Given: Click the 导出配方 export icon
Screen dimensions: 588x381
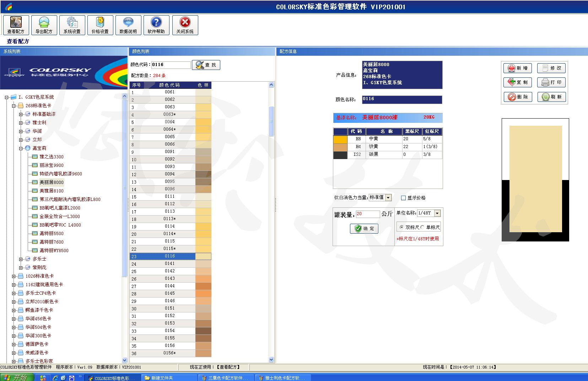Looking at the screenshot, I should tap(44, 25).
